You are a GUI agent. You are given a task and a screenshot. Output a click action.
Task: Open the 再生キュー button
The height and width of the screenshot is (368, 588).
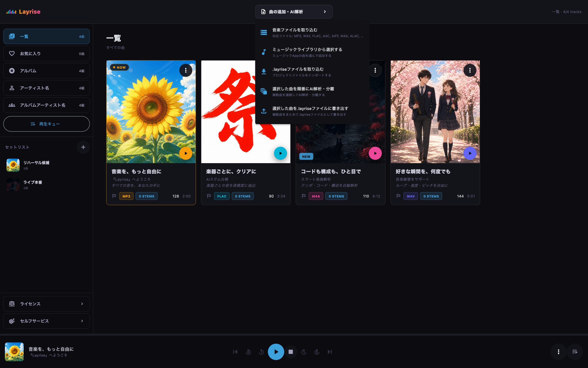(46, 124)
